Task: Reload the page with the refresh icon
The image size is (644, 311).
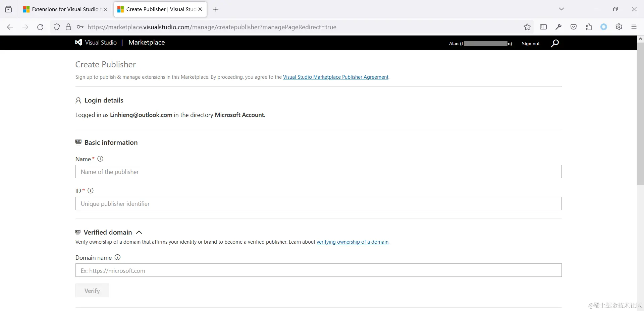Action: [x=40, y=27]
